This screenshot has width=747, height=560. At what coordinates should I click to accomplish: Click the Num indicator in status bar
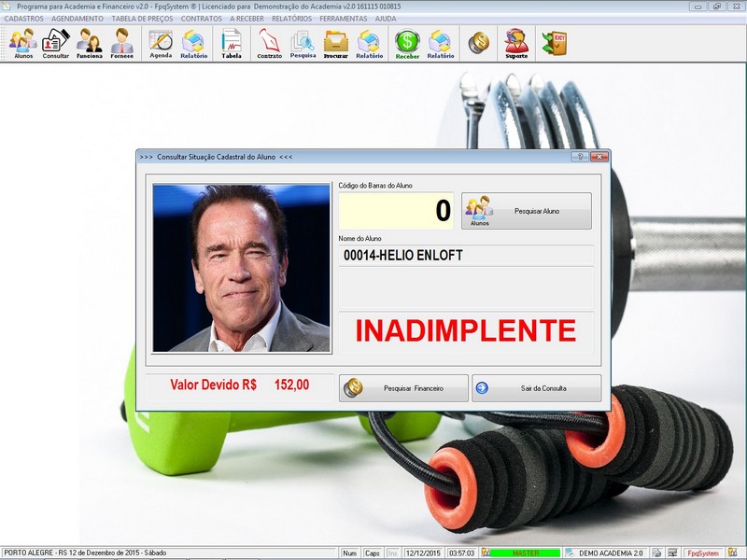(349, 553)
